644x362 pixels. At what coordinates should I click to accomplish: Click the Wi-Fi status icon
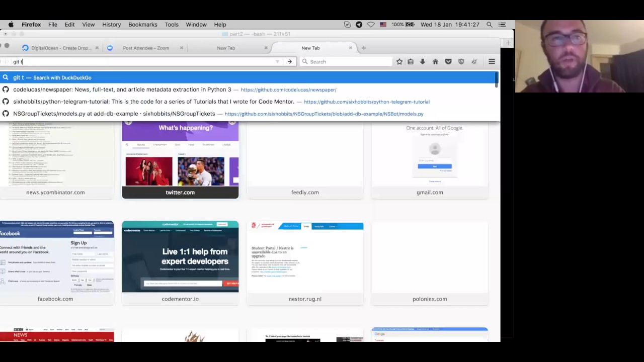pos(371,24)
